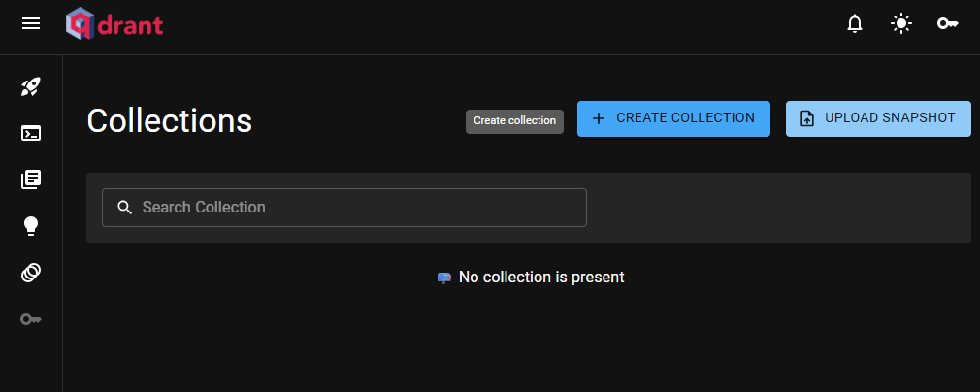Screen dimensions: 980x392
Task: Click the sidebar key Access Tokens icon
Action: pos(31,319)
